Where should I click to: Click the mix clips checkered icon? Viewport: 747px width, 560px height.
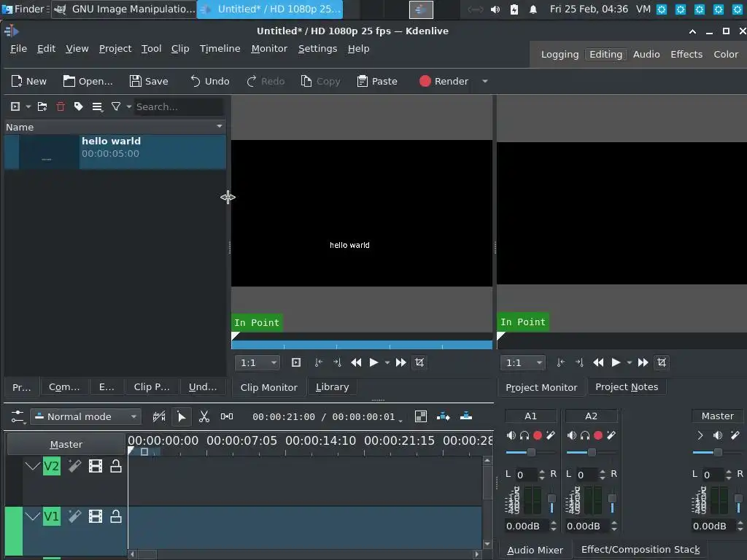click(421, 416)
